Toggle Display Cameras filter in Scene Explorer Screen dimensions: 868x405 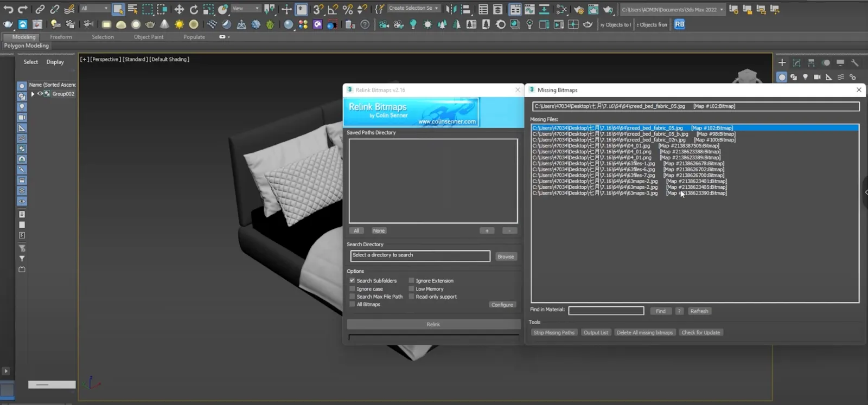pos(22,117)
